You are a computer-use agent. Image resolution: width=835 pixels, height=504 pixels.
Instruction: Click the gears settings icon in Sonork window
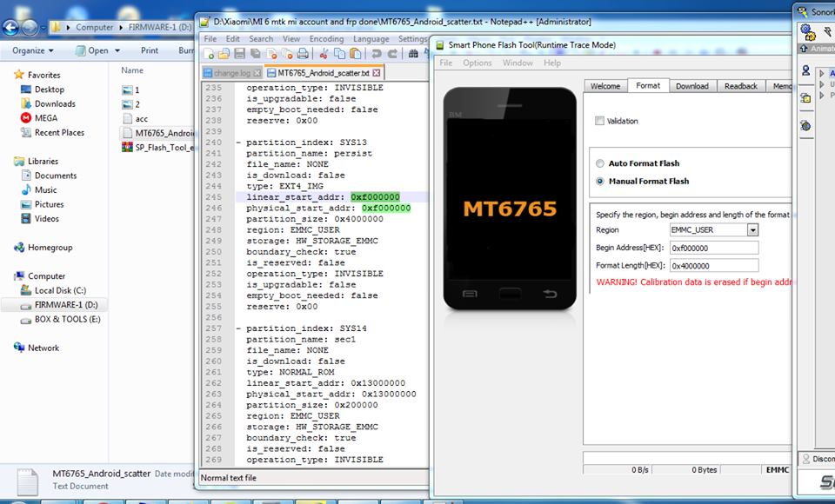(x=808, y=32)
